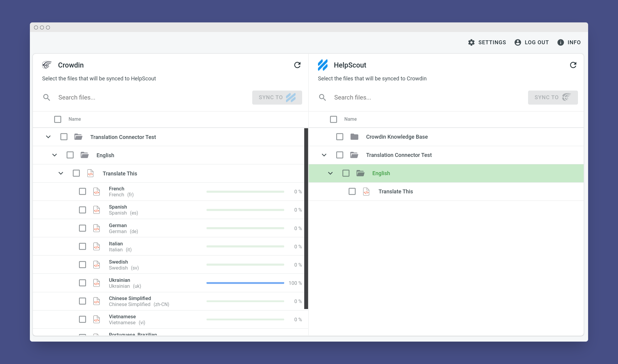Check the Vietnamese translation checkbox
This screenshot has width=618, height=364.
pos(82,319)
